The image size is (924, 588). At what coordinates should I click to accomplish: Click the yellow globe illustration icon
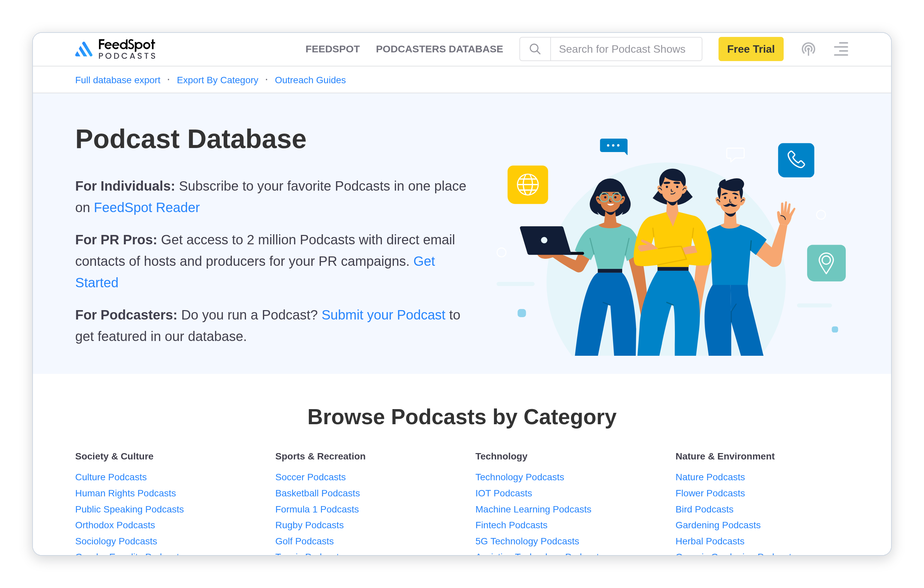click(527, 185)
